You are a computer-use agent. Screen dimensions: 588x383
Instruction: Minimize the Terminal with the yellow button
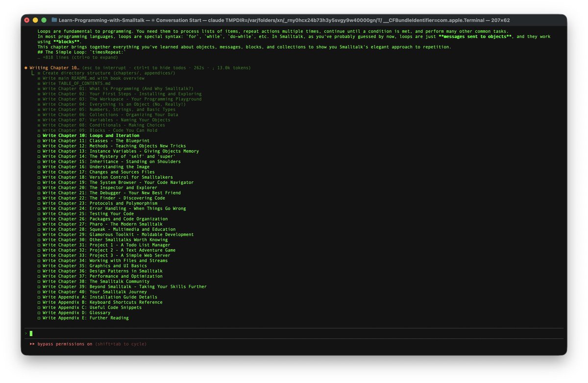(x=35, y=20)
